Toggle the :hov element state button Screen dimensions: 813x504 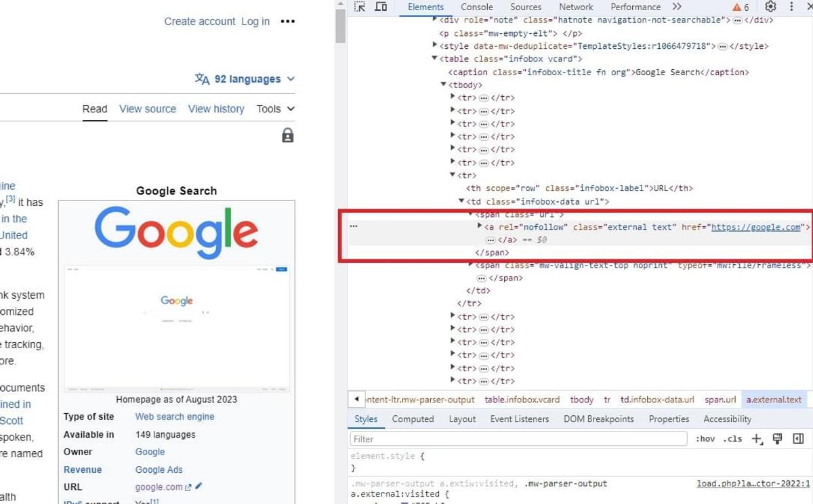705,439
